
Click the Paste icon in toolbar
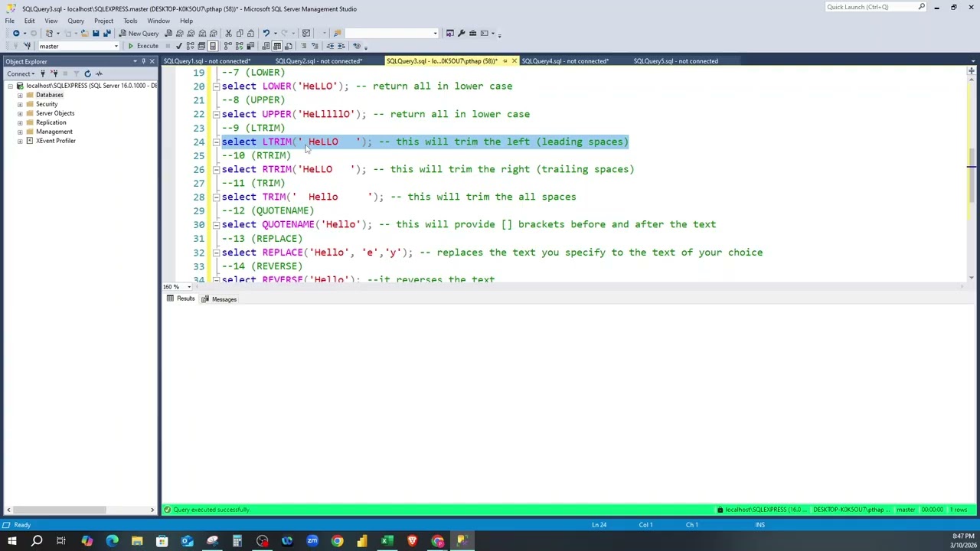250,33
